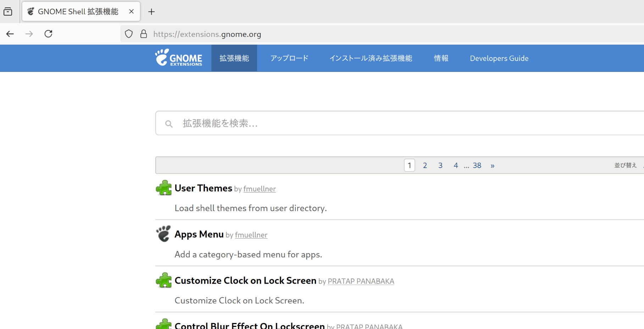The width and height of the screenshot is (644, 329).
Task: Click the padlock site security icon
Action: (x=144, y=34)
